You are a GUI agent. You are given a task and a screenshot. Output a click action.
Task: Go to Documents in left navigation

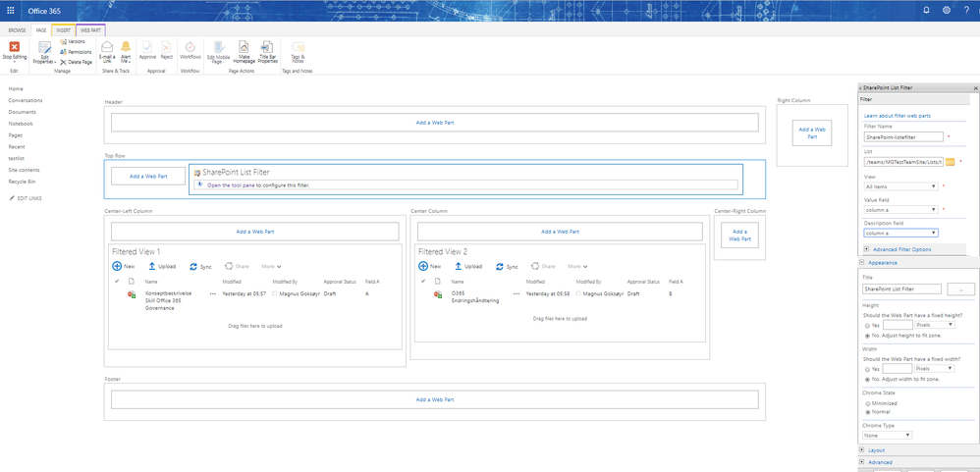pyautogui.click(x=22, y=112)
